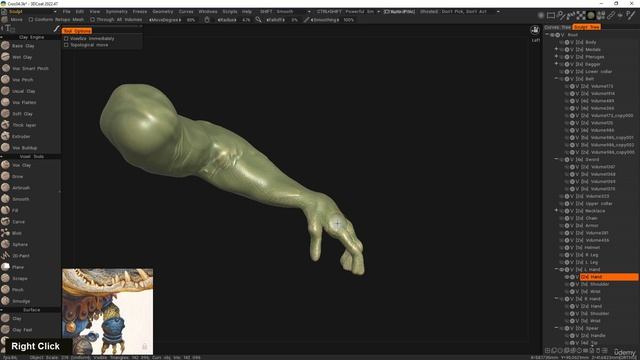Viewport: 640px width, 360px height.
Task: Enable Voxelize immediately checkbox
Action: coord(66,38)
